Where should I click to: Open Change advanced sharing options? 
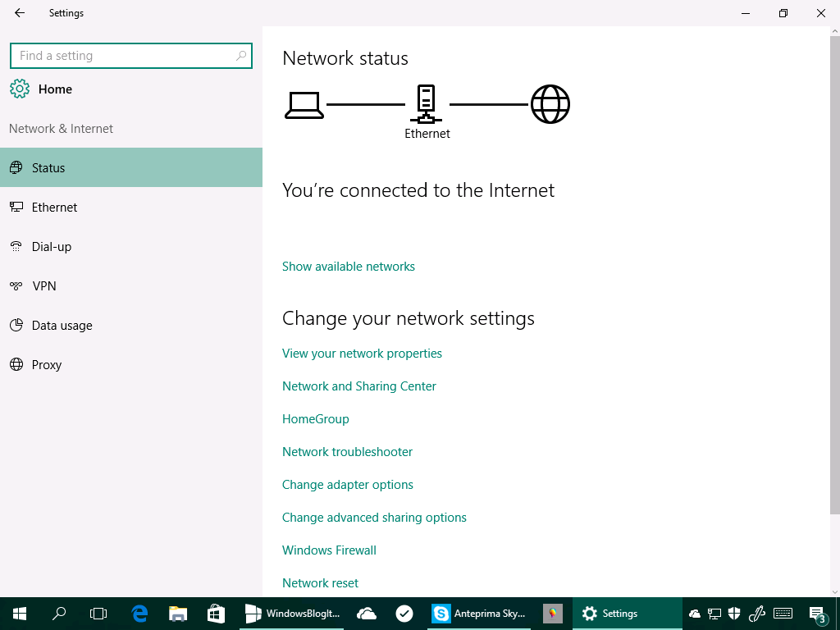tap(374, 518)
